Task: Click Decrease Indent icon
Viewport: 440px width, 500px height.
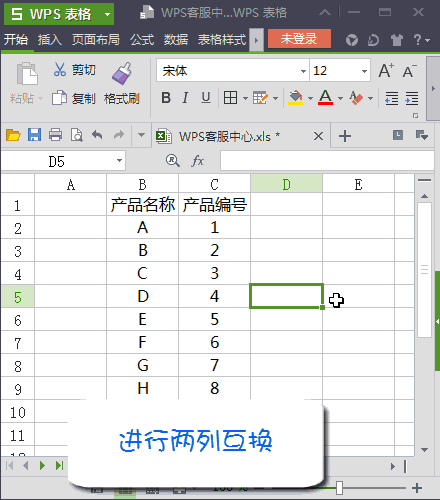Action: (x=391, y=98)
